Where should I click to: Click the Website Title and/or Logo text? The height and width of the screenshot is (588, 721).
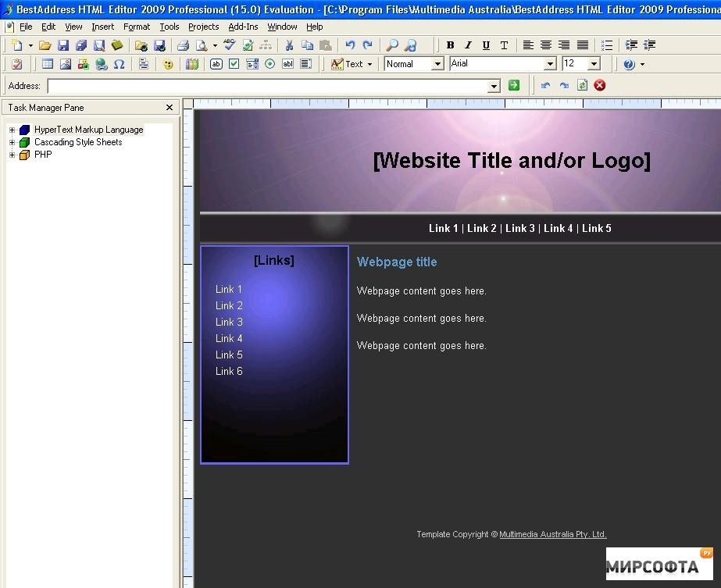pyautogui.click(x=512, y=160)
